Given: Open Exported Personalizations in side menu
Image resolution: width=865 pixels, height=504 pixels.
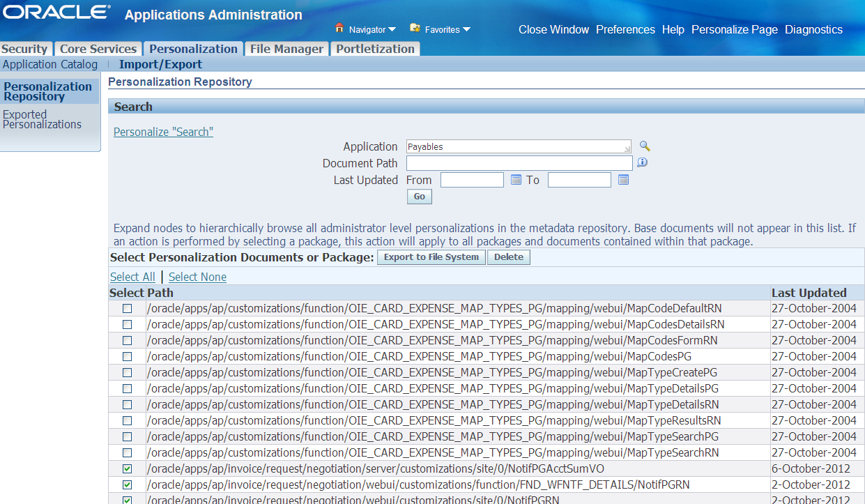Looking at the screenshot, I should tap(43, 119).
